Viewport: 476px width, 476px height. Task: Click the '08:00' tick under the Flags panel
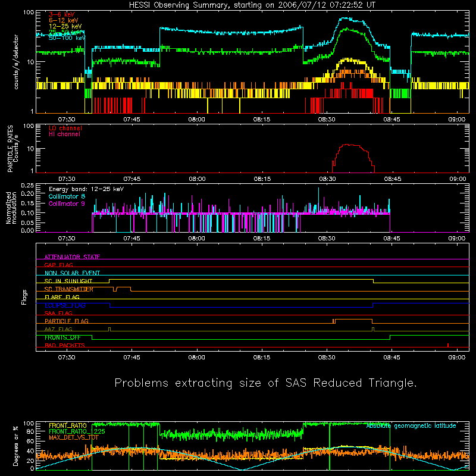point(197,358)
